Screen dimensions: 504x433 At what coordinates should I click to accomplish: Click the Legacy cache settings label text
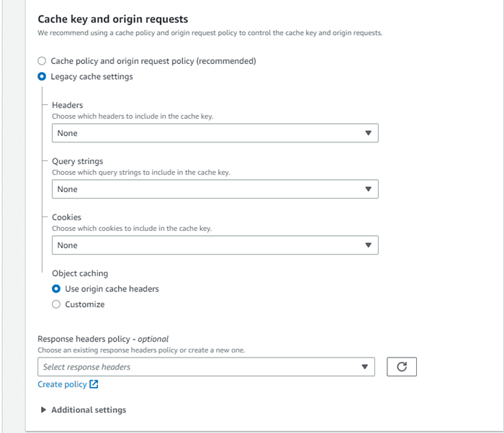[91, 76]
